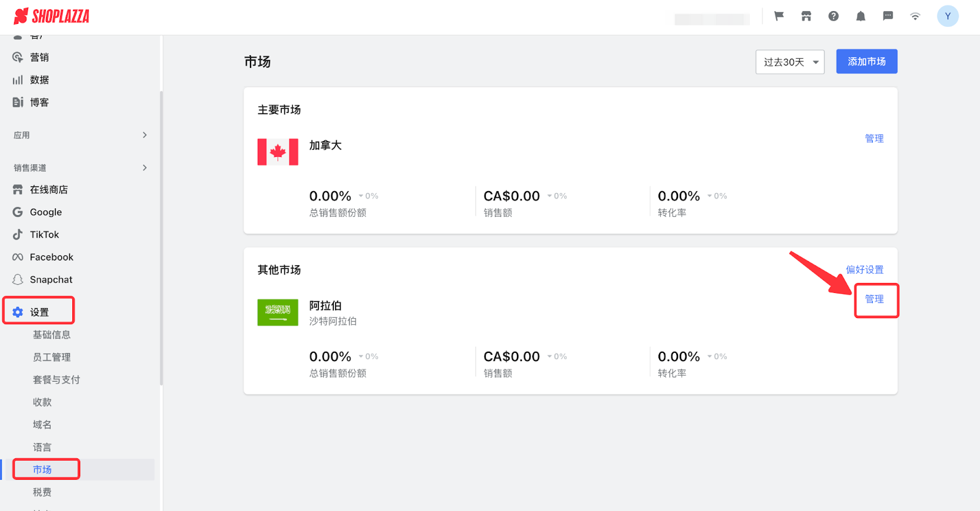Viewport: 980px width, 511px height.
Task: Click the Wi-Fi signal icon
Action: pos(915,17)
